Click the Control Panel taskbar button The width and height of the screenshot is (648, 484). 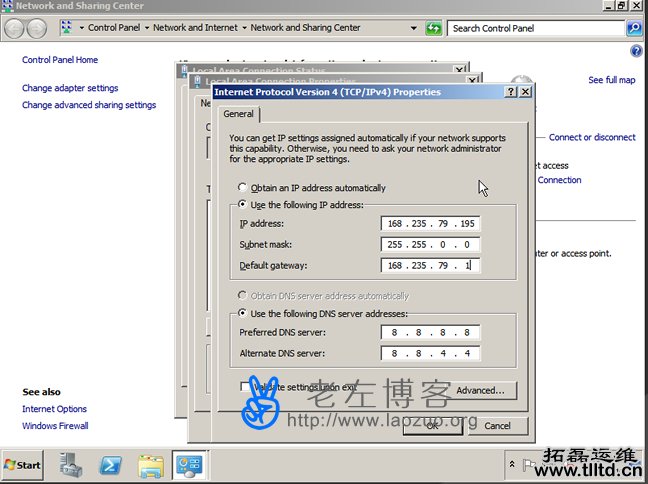point(189,465)
